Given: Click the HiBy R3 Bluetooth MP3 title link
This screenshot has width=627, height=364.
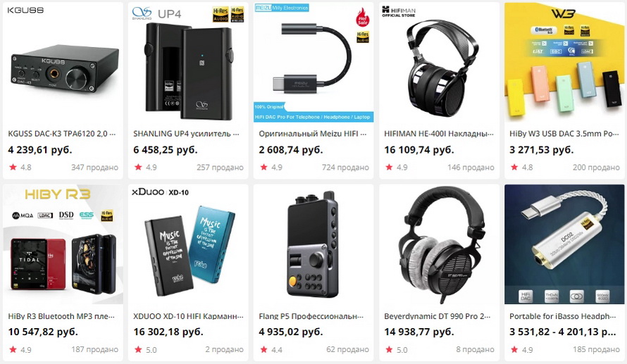Looking at the screenshot, I should tap(61, 316).
